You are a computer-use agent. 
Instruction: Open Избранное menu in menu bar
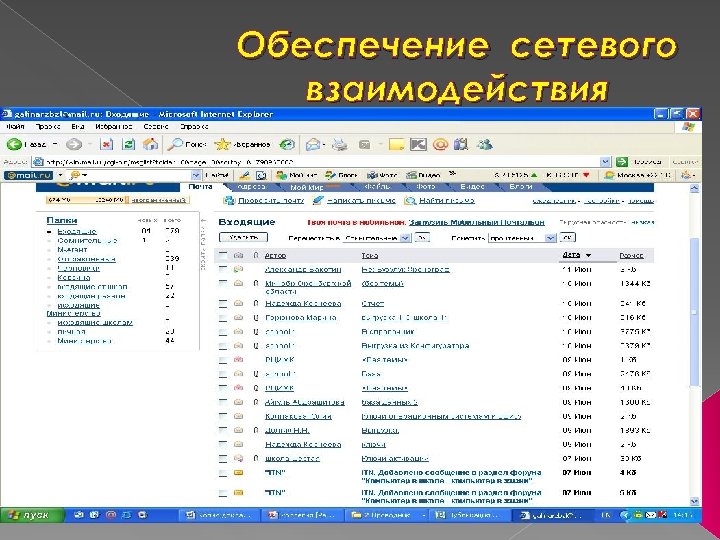tap(114, 126)
